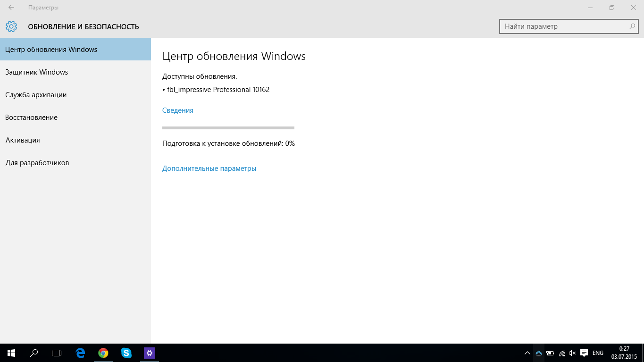Check battery status in the system tray
The image size is (644, 362).
550,353
